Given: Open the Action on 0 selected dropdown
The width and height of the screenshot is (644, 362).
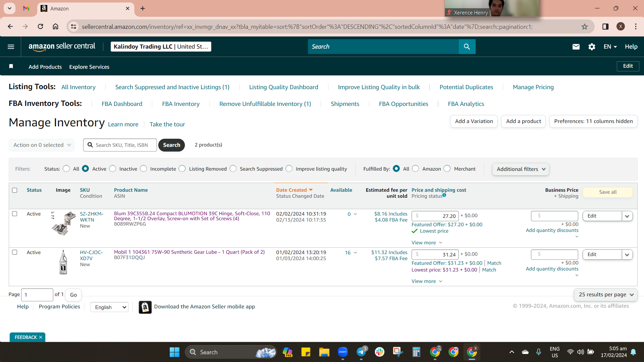Looking at the screenshot, I should [x=42, y=145].
